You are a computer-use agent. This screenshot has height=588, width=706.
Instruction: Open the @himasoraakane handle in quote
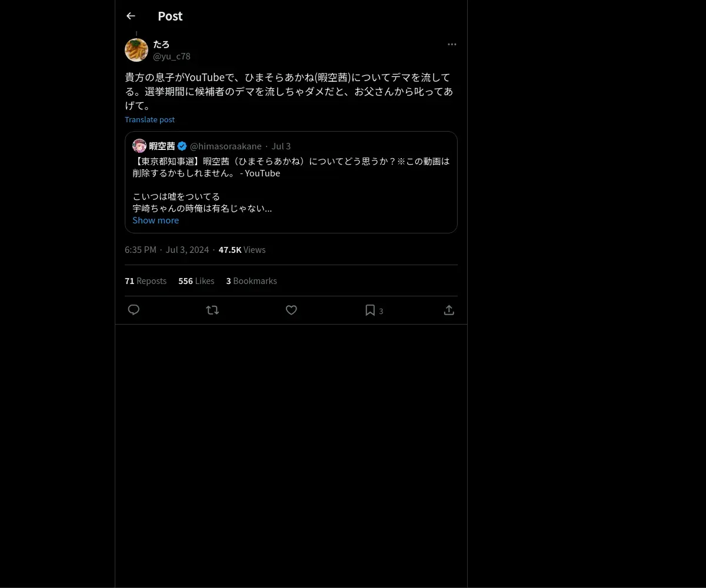(226, 146)
